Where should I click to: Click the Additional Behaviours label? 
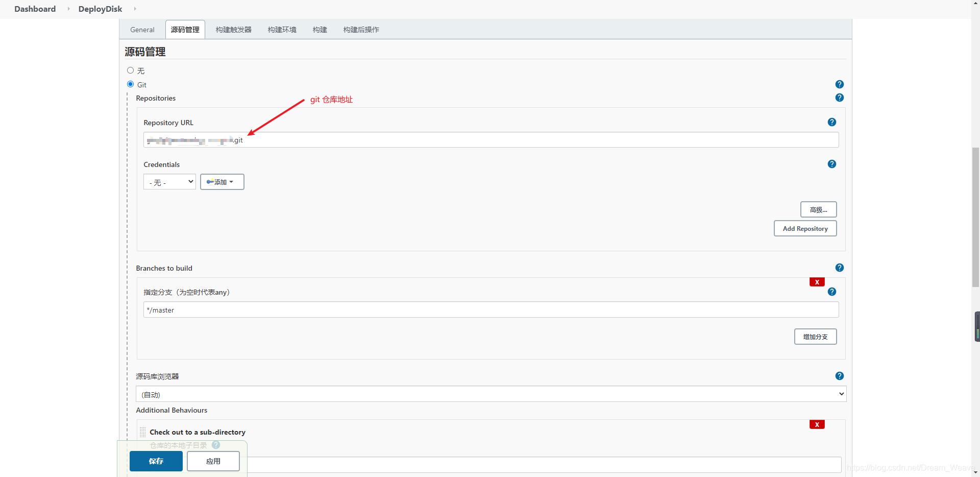(171, 410)
